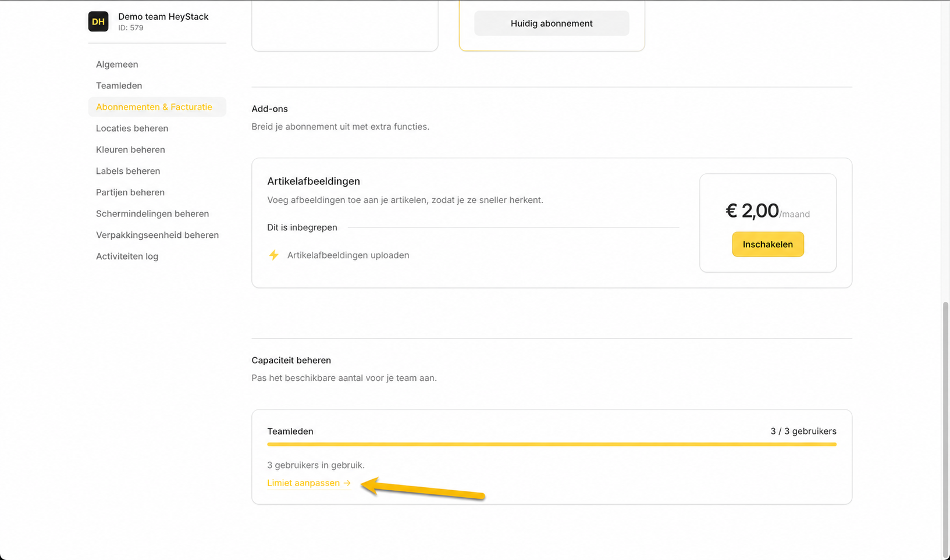Enable Artikelafbeeldingen add-on with Inschakelen
Image resolution: width=950 pixels, height=560 pixels.
pyautogui.click(x=768, y=244)
